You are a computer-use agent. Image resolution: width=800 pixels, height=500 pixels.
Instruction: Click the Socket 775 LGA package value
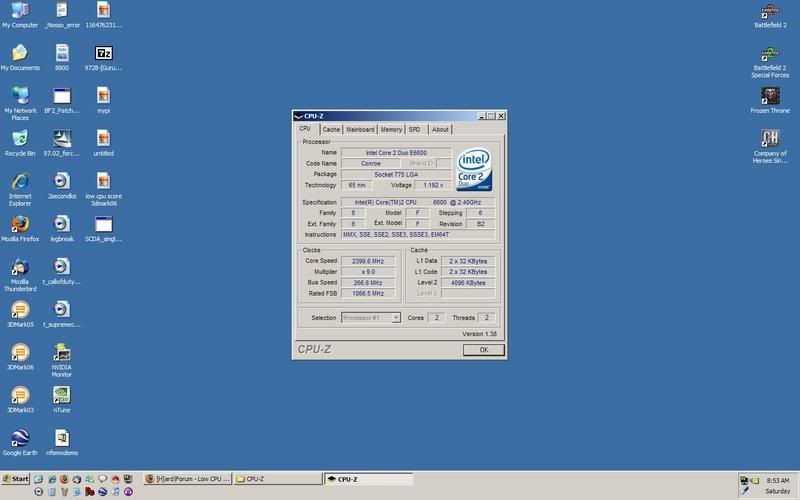click(396, 174)
